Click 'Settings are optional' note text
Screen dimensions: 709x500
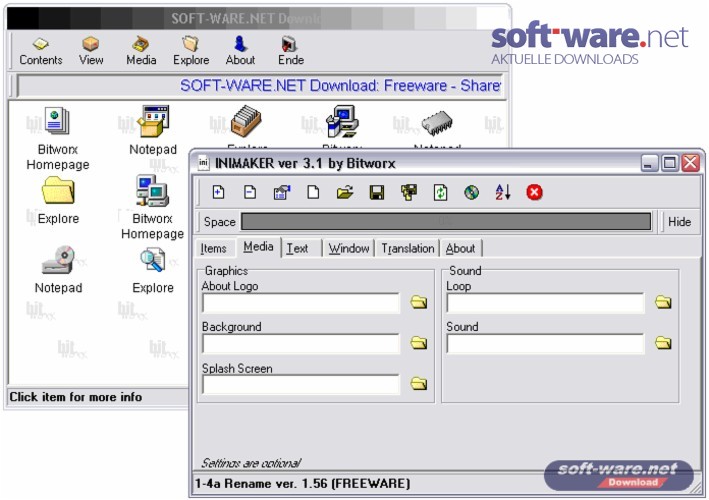tap(251, 463)
